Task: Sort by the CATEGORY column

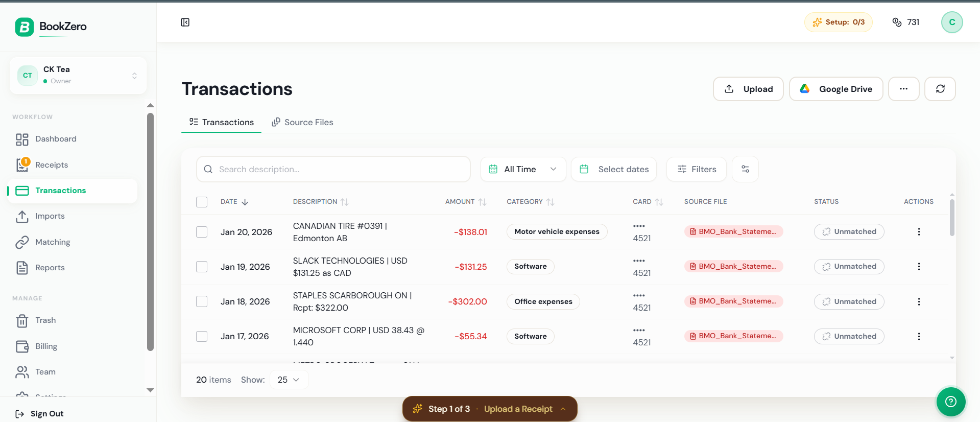Action: 530,202
